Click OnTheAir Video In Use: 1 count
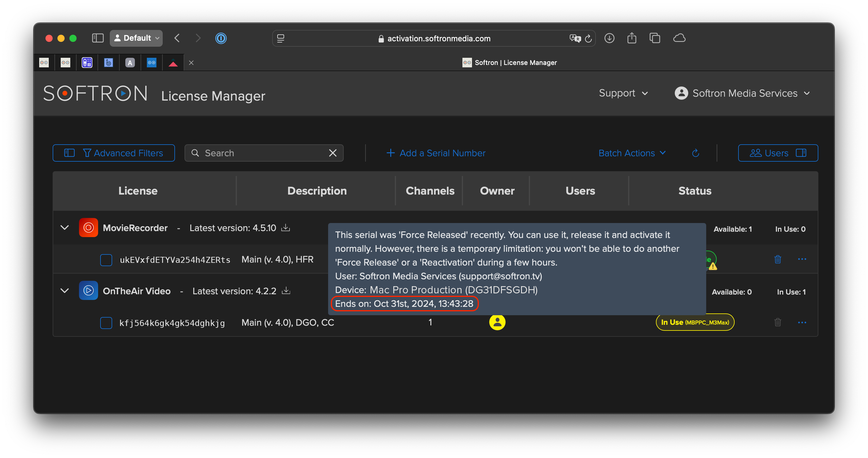This screenshot has width=868, height=458. click(791, 292)
